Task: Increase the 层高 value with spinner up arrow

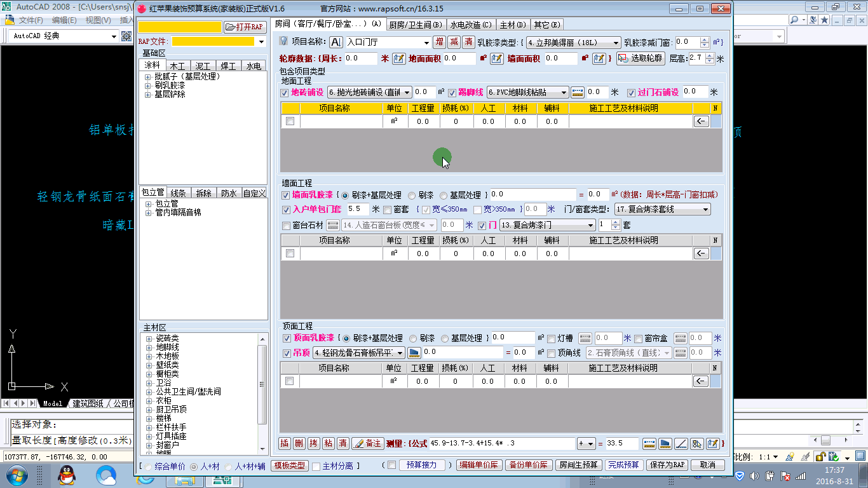Action: (x=709, y=56)
